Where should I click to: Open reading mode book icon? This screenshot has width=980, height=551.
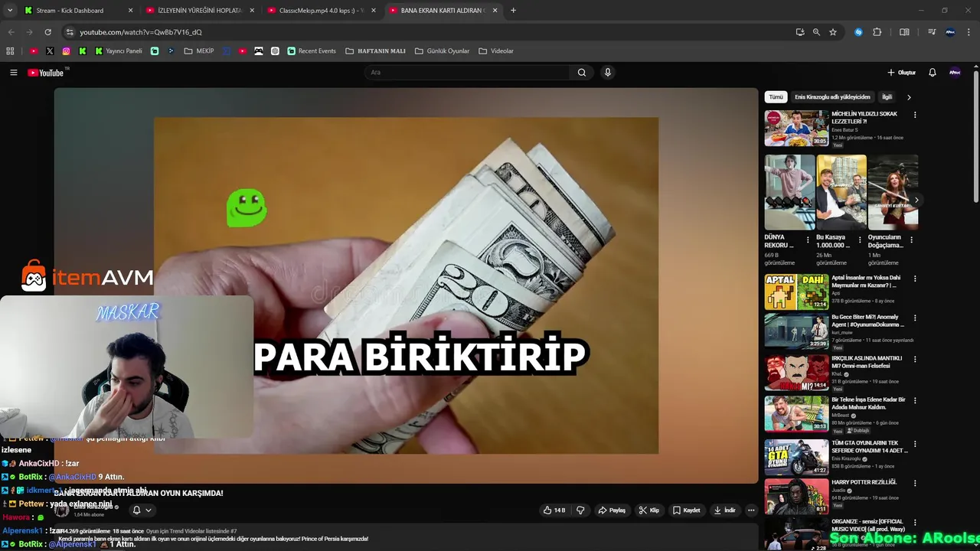tap(904, 32)
